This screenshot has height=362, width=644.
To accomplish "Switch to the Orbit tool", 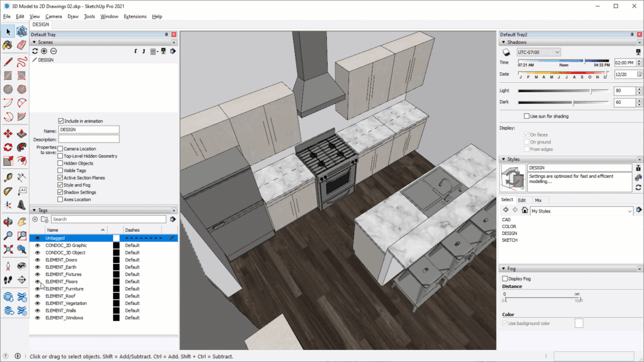I will coord(8,221).
